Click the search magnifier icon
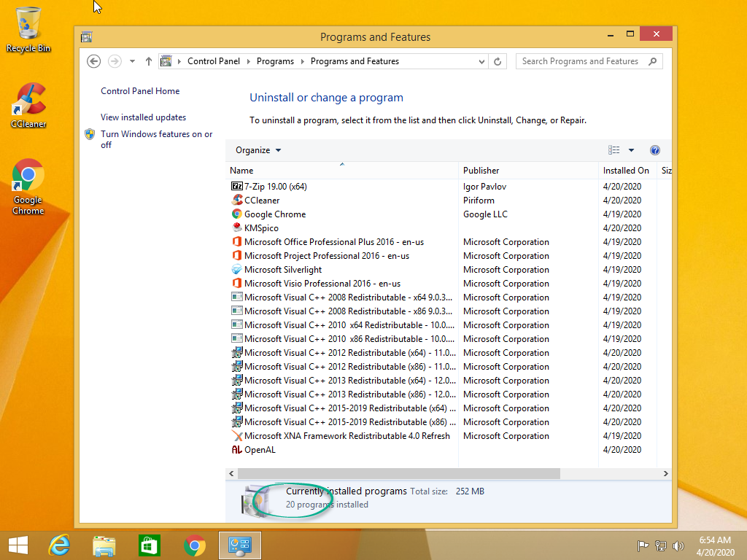This screenshot has width=747, height=560. (653, 61)
